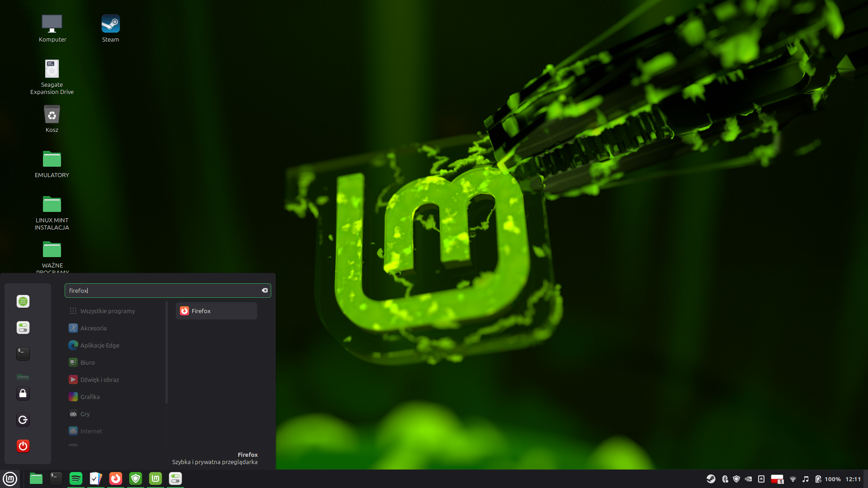Choose the Wszystkie programy category
Image resolution: width=868 pixels, height=488 pixels.
[x=107, y=311]
